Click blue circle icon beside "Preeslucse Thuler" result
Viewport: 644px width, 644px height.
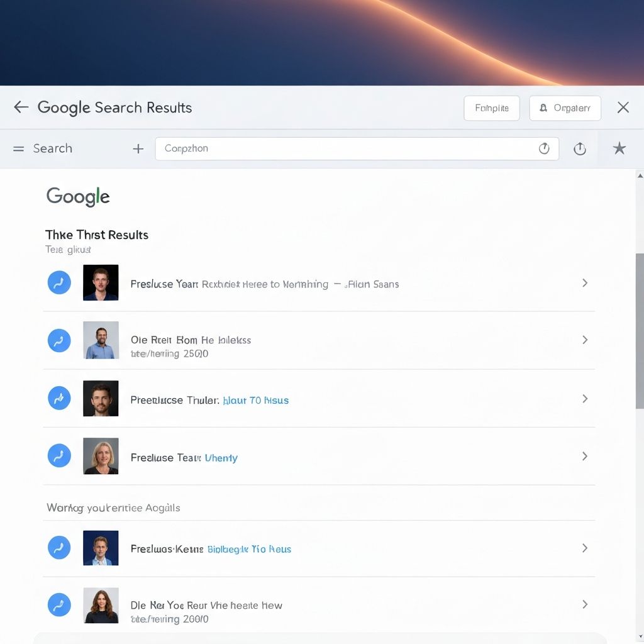[59, 398]
